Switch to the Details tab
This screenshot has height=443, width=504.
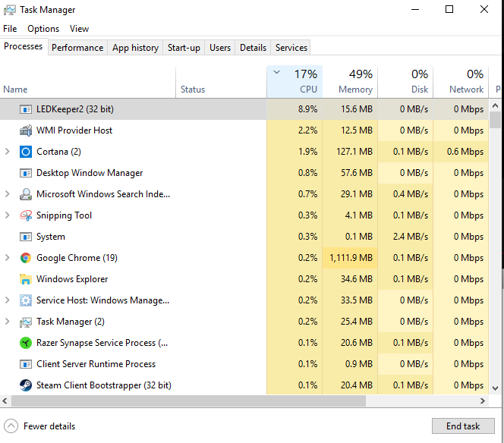[x=253, y=48]
